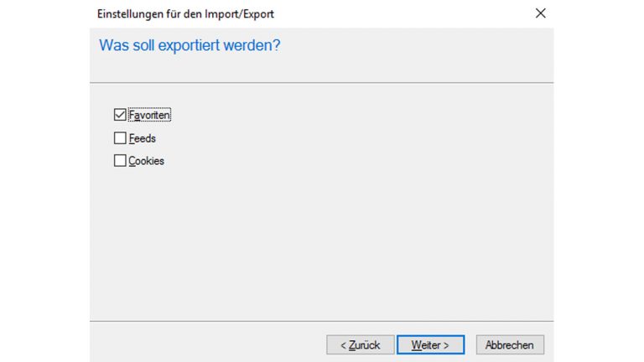The width and height of the screenshot is (644, 362).
Task: Click the checkmark inside the Favoriten box
Action: point(119,116)
